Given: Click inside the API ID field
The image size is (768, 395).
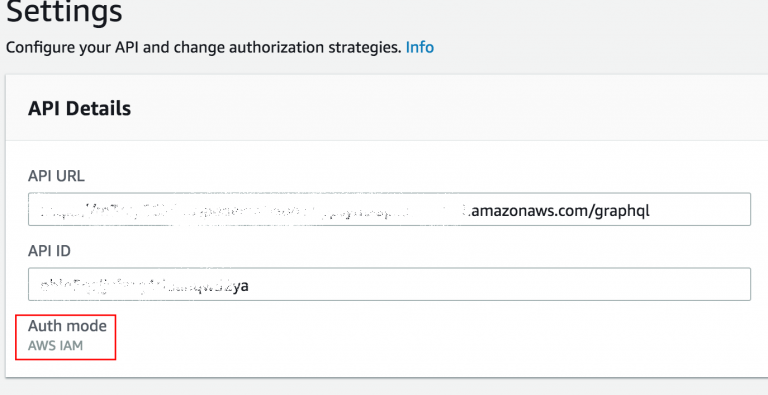Looking at the screenshot, I should point(389,284).
